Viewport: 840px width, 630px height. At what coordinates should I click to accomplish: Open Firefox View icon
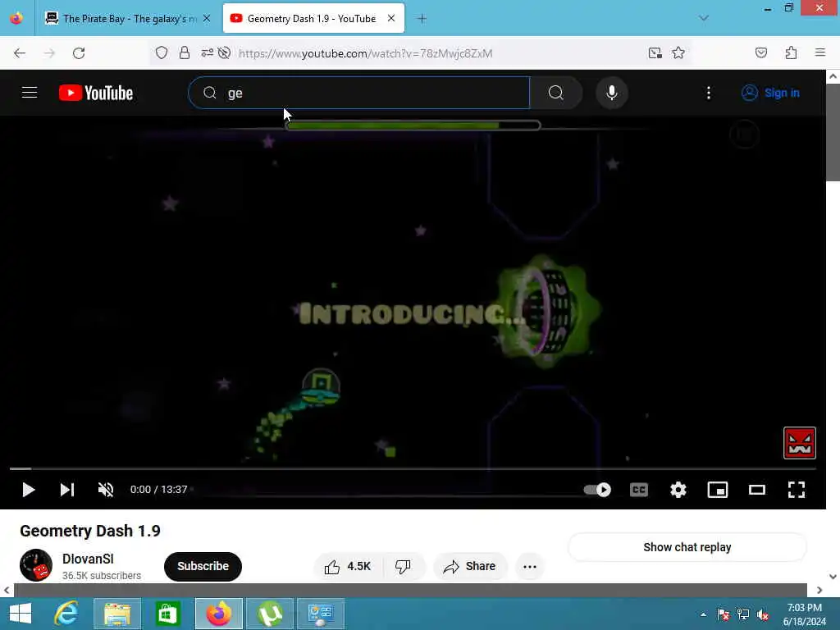pyautogui.click(x=16, y=18)
